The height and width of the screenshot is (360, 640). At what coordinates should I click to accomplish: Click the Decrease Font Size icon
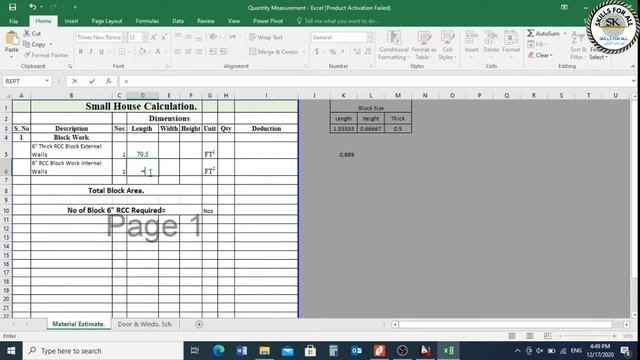click(x=164, y=37)
